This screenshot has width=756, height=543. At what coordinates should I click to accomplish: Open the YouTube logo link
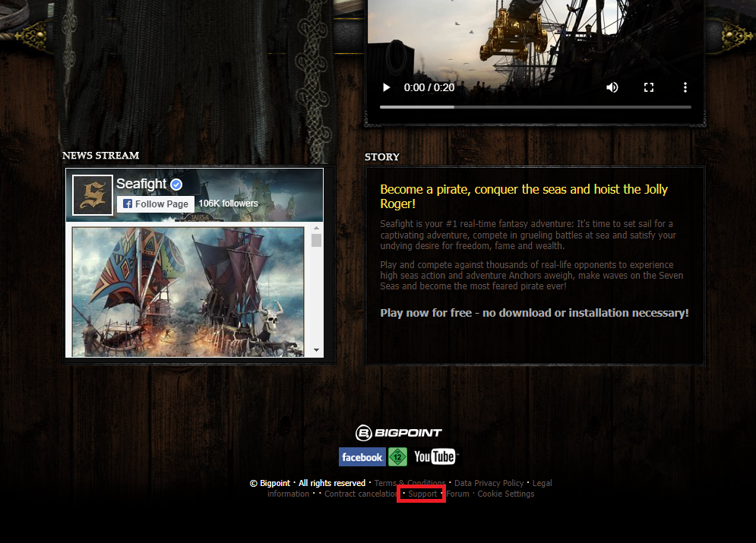click(435, 457)
